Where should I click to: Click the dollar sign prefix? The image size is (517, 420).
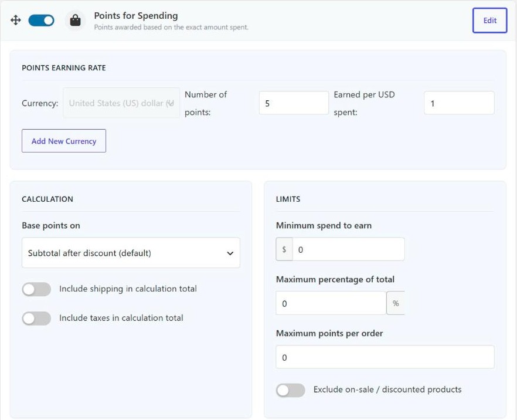coord(284,249)
